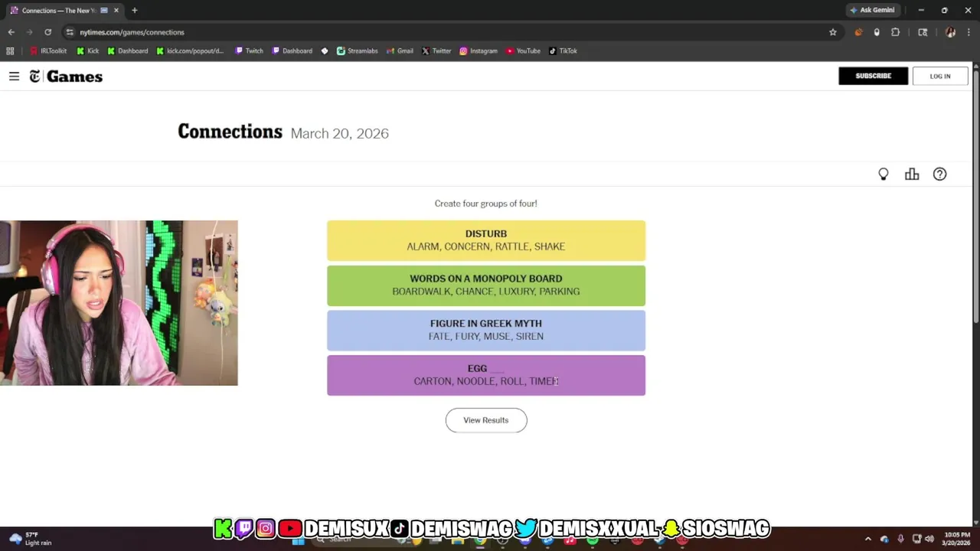Click the March 20, 2026 date text
The height and width of the screenshot is (551, 980).
pyautogui.click(x=340, y=133)
